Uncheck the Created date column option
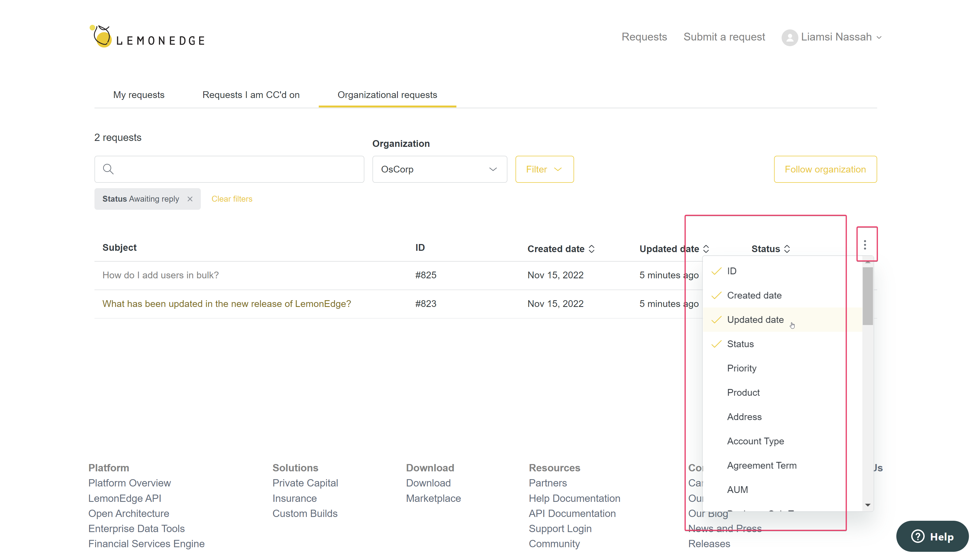The width and height of the screenshot is (980, 558). [782, 295]
